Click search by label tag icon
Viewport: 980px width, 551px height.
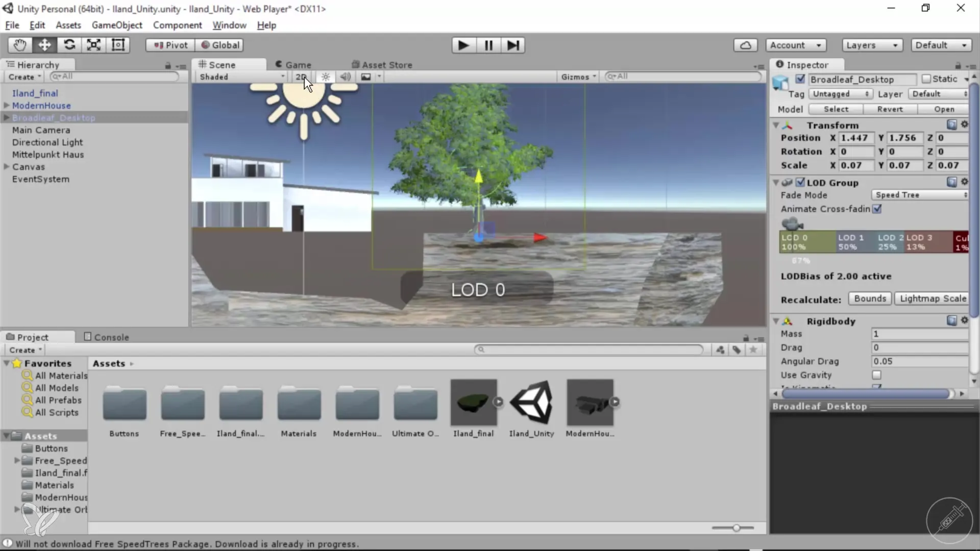737,350
